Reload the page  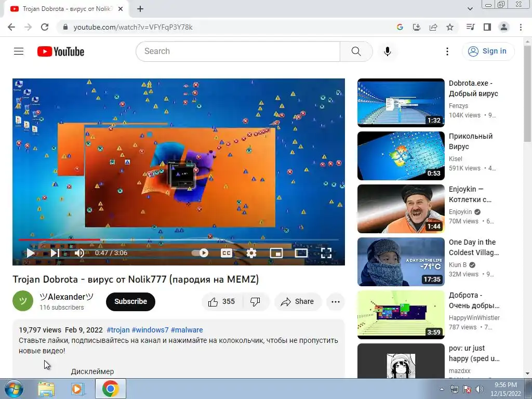45,27
